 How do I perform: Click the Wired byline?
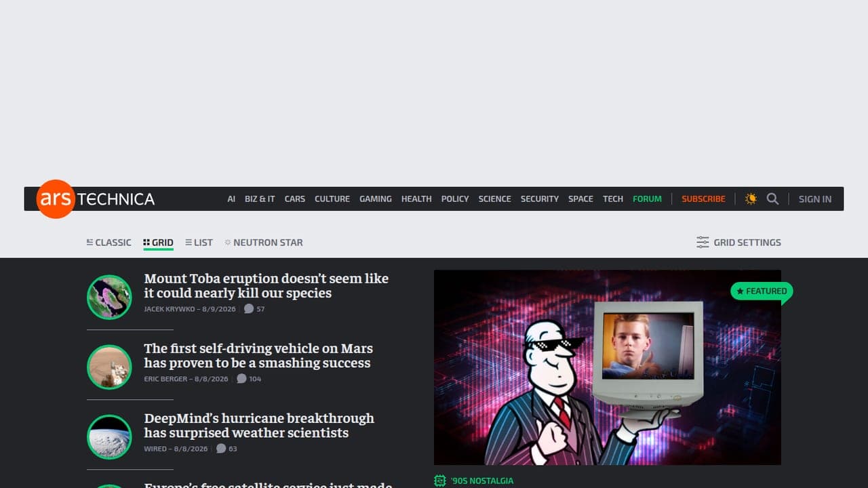coord(154,449)
